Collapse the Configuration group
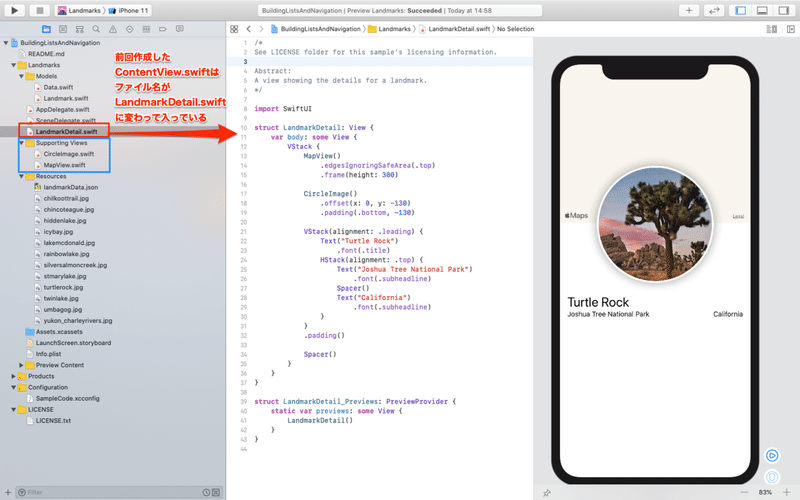Screen dimensions: 800x500 pos(14,387)
